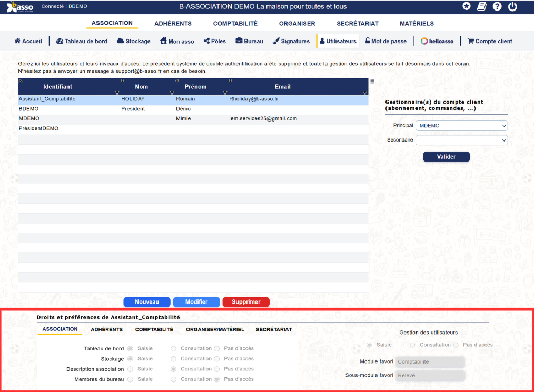The height and width of the screenshot is (392, 534).
Task: Click the Module favori field
Action: pos(430,361)
